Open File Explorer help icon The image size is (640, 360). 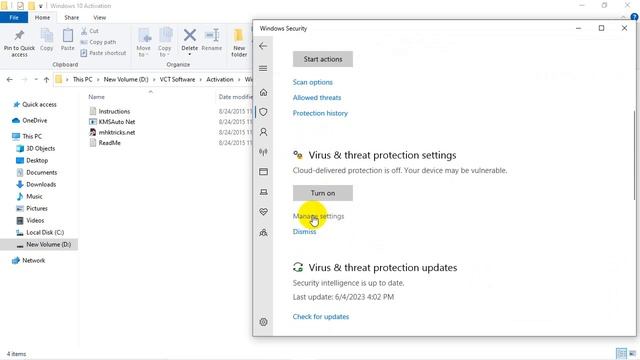tap(634, 17)
